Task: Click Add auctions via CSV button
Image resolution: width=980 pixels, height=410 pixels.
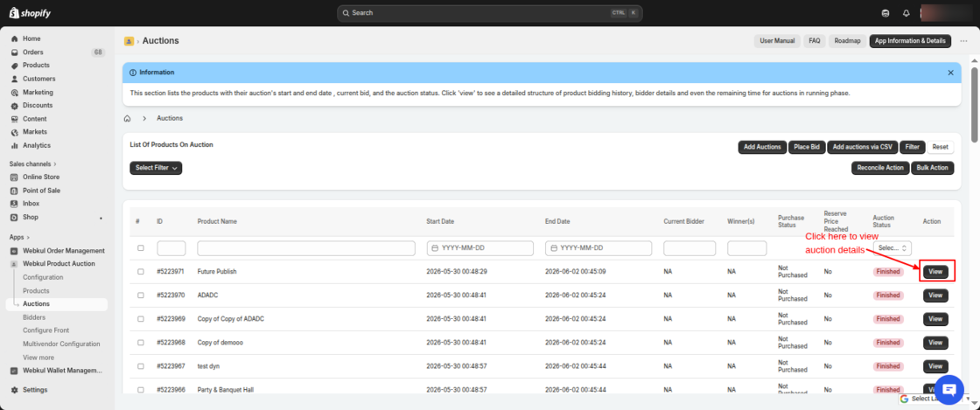Action: pos(863,147)
